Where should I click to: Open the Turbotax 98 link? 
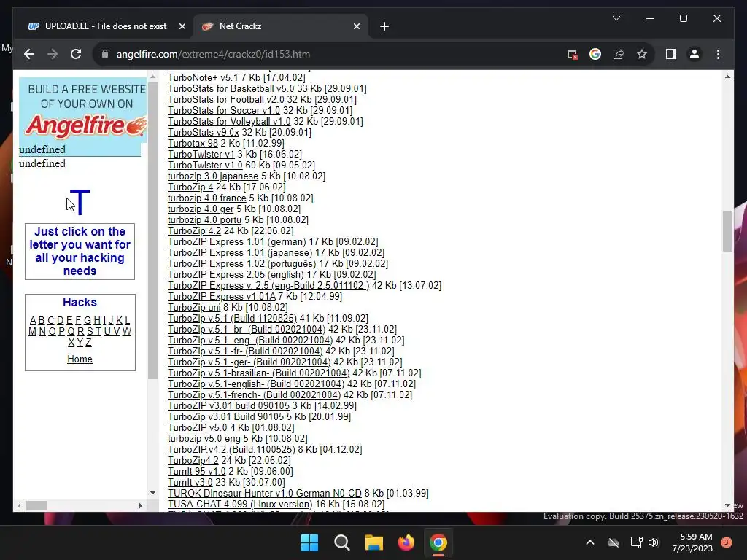pos(193,144)
